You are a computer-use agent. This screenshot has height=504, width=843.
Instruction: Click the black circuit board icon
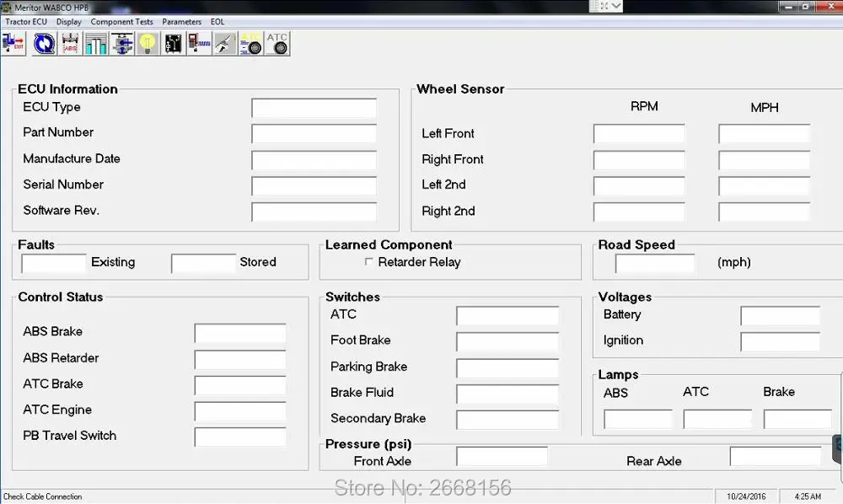point(173,44)
